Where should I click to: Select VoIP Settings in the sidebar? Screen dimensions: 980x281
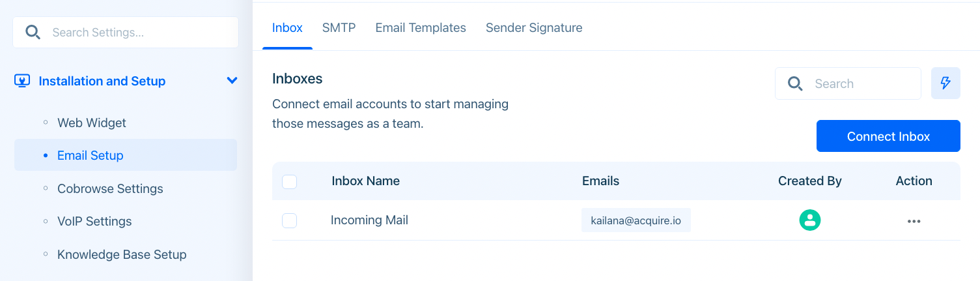tap(94, 221)
